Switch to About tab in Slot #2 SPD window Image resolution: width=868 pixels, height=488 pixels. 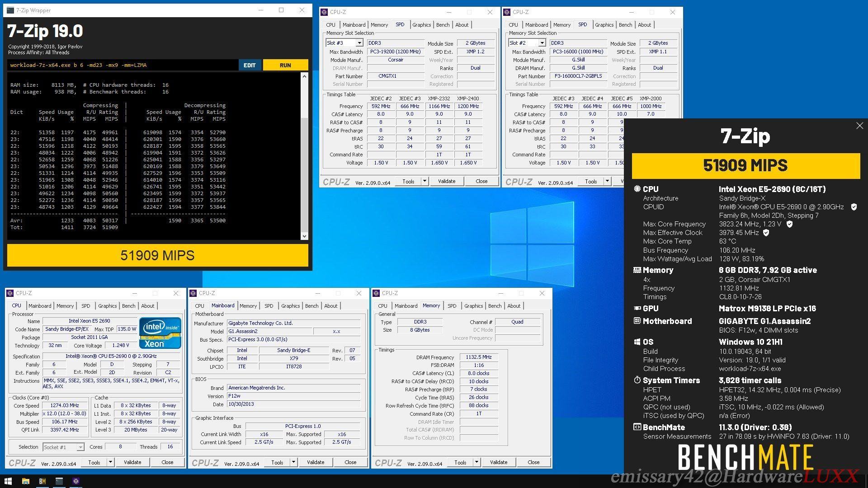644,25
